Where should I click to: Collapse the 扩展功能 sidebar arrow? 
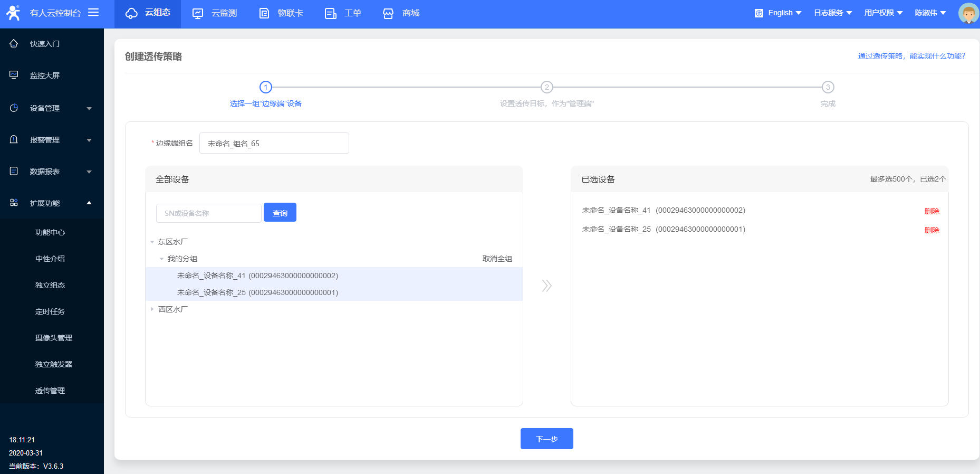tap(89, 203)
